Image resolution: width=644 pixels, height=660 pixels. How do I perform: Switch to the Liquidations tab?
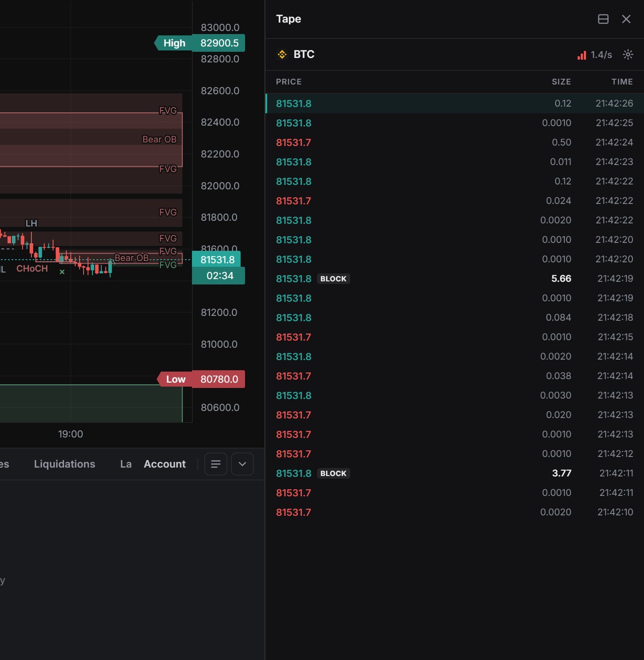point(65,464)
